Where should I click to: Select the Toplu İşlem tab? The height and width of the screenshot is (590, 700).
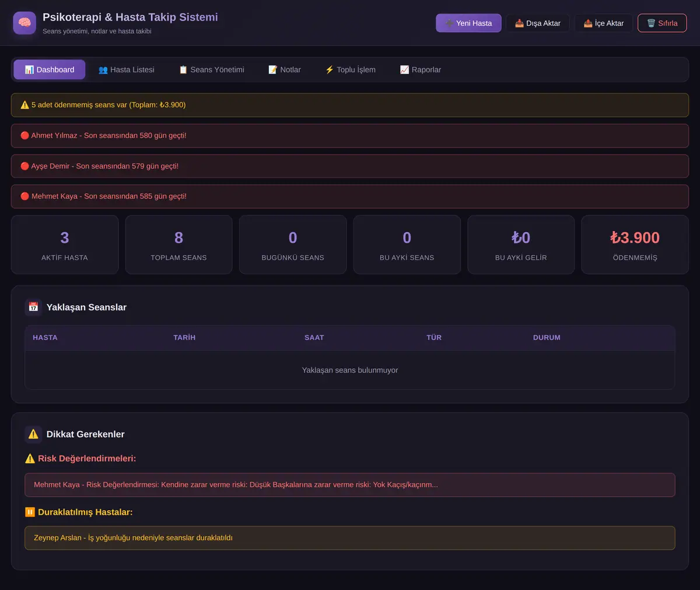point(351,69)
